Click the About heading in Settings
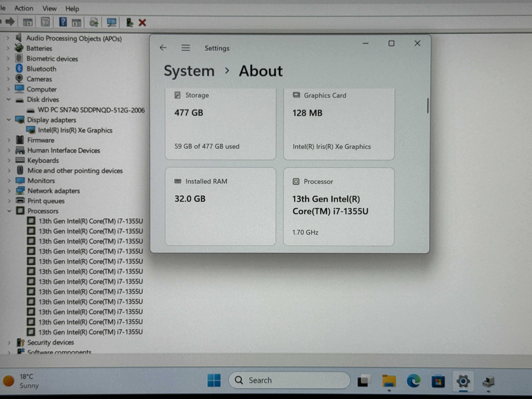 point(261,71)
